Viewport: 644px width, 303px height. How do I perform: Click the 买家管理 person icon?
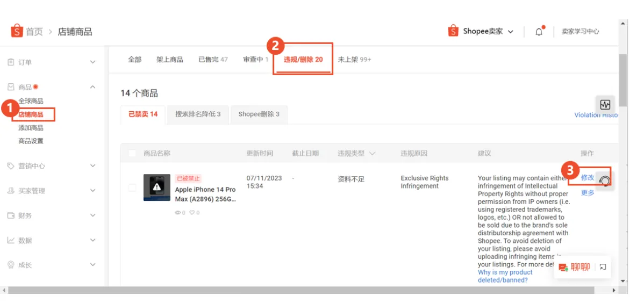(11, 191)
